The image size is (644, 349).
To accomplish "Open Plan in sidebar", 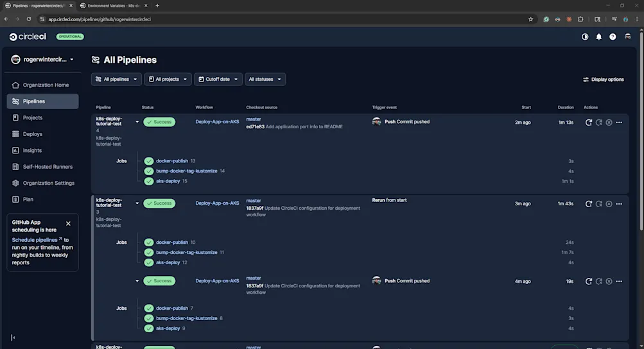I will pos(43,200).
